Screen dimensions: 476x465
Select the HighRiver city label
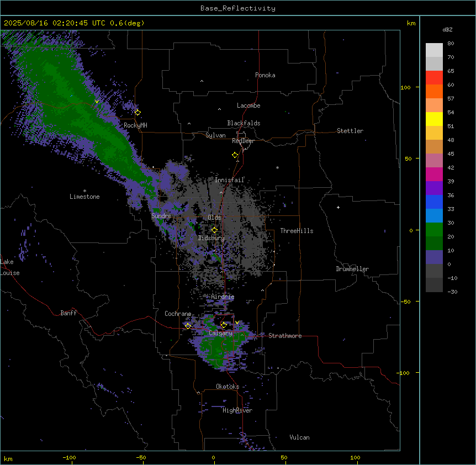coord(237,410)
